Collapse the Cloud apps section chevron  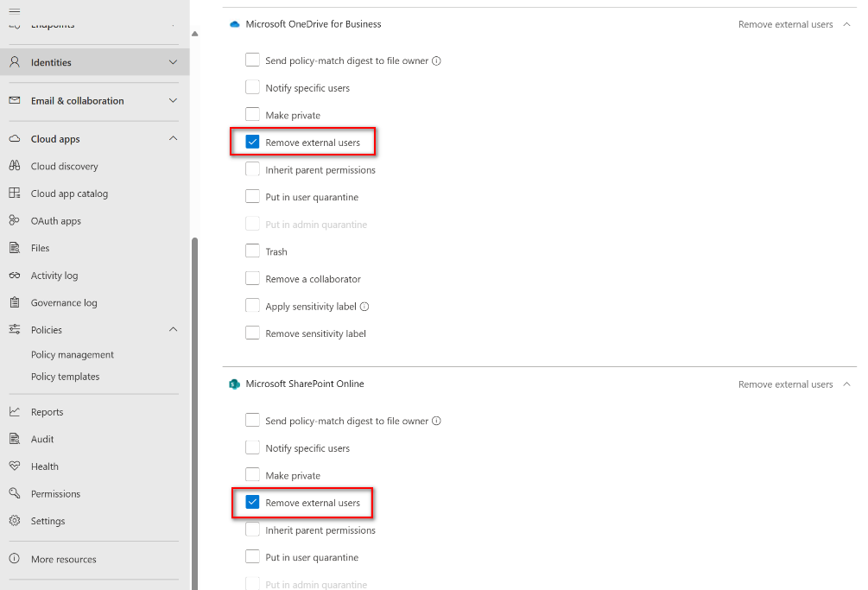[174, 138]
